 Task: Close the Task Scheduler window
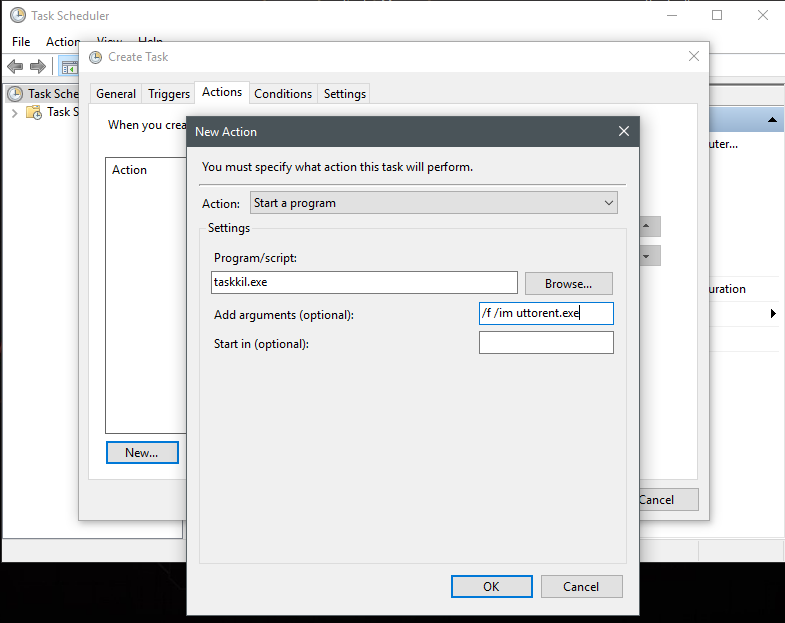762,16
